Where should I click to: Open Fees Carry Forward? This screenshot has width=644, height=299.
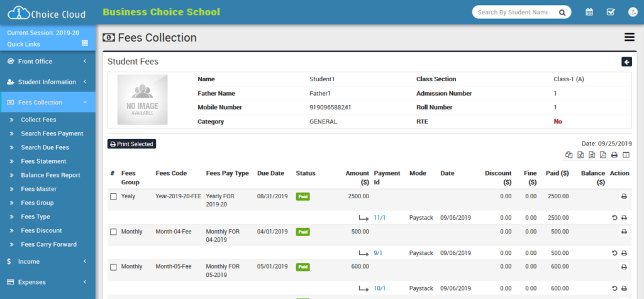pyautogui.click(x=49, y=244)
